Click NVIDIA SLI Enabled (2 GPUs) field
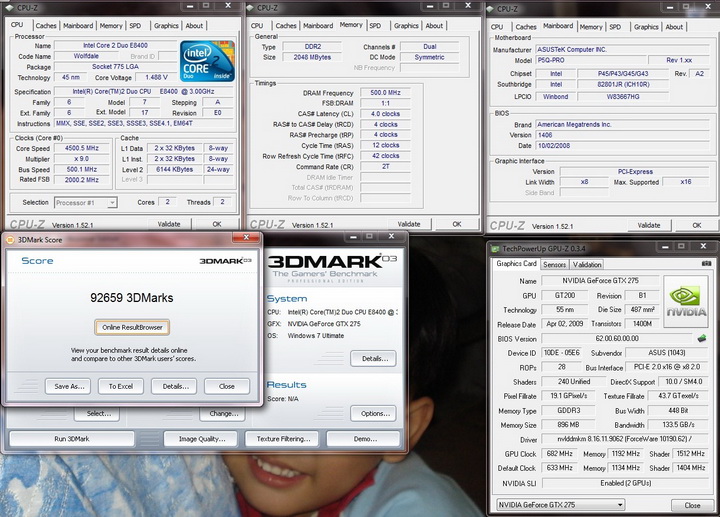 click(x=625, y=483)
